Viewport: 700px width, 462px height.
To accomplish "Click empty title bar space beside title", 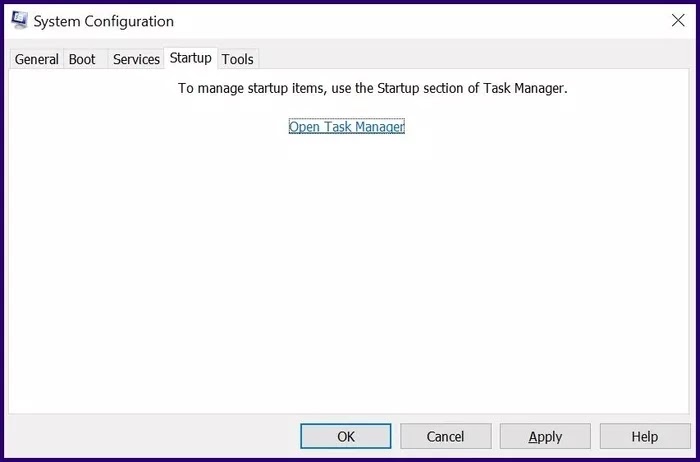I will (x=420, y=21).
